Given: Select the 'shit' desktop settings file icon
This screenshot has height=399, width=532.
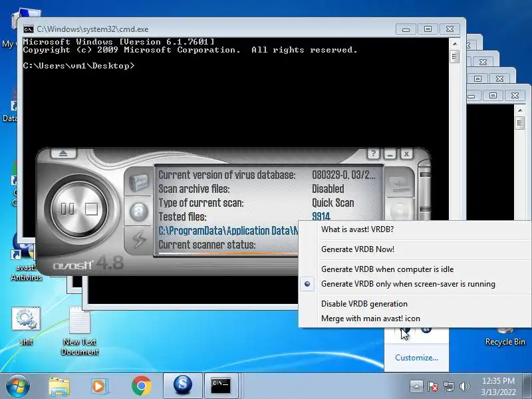Looking at the screenshot, I should pyautogui.click(x=26, y=326).
